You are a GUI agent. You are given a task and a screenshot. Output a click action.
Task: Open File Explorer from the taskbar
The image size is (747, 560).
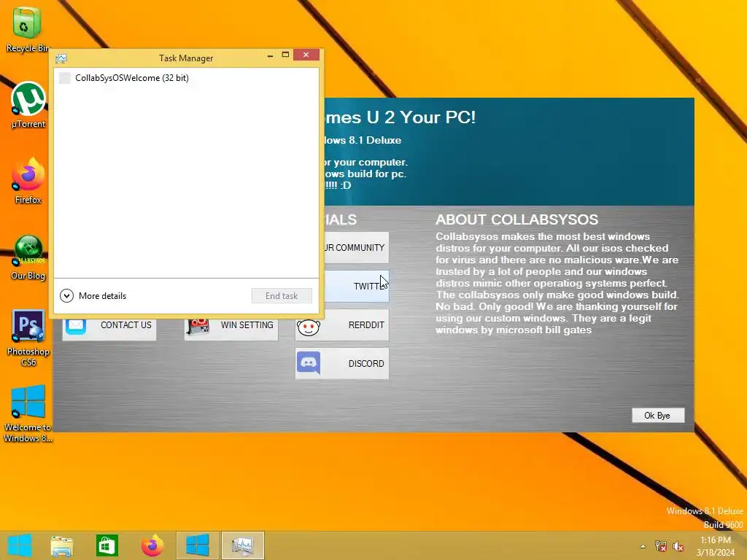tap(62, 545)
